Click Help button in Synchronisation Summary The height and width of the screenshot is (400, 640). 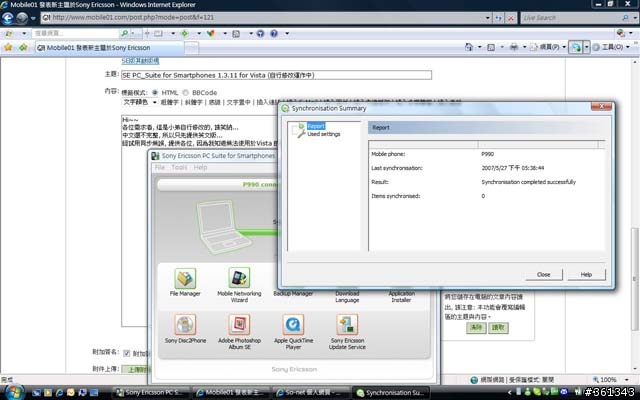coord(586,275)
